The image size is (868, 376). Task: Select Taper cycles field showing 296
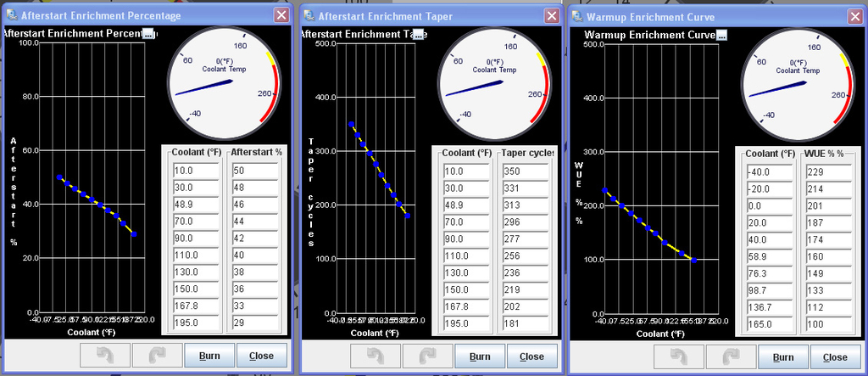(x=526, y=222)
